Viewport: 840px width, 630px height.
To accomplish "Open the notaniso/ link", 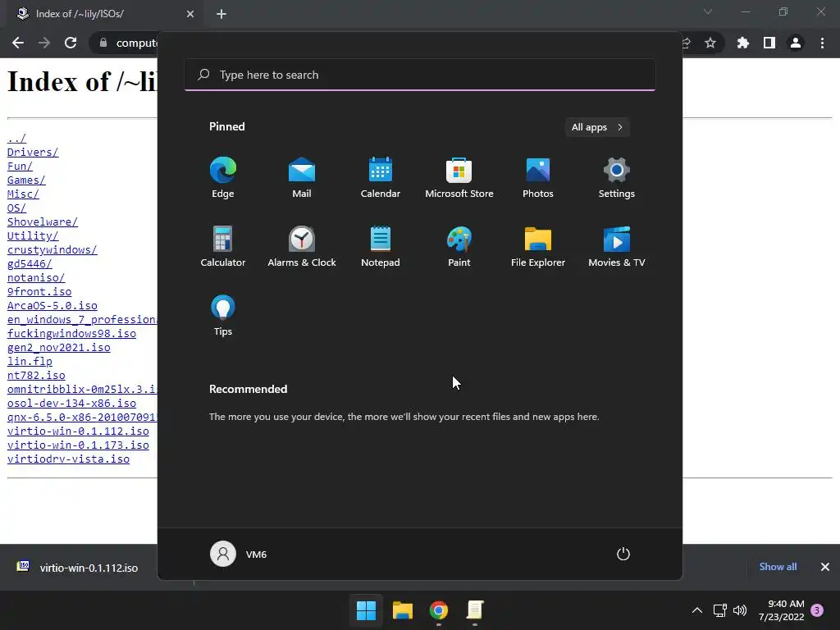I will [36, 277].
